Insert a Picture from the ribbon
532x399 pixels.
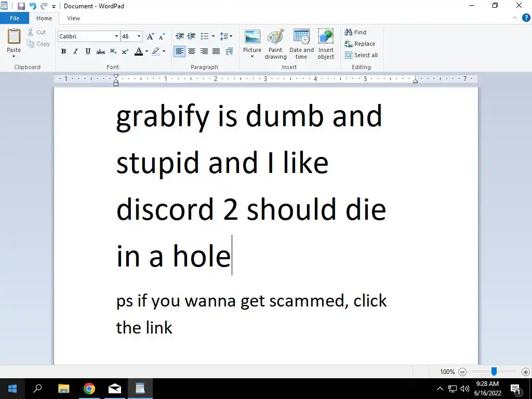point(252,41)
